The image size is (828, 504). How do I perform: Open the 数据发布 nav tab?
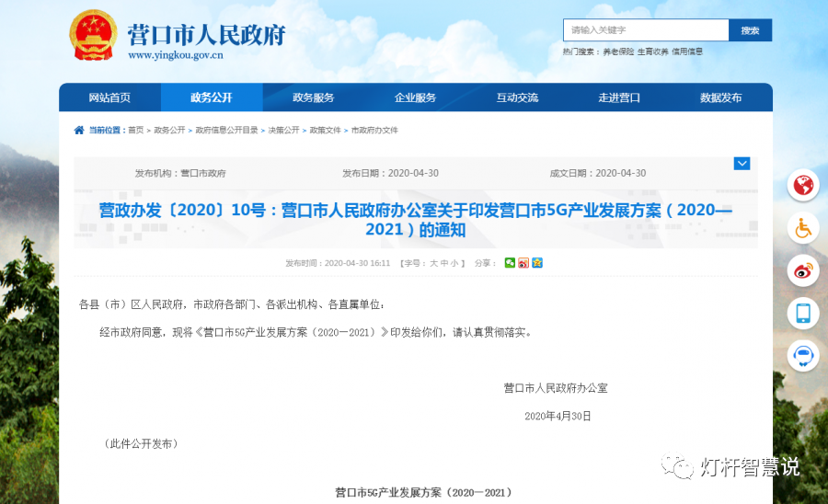720,97
